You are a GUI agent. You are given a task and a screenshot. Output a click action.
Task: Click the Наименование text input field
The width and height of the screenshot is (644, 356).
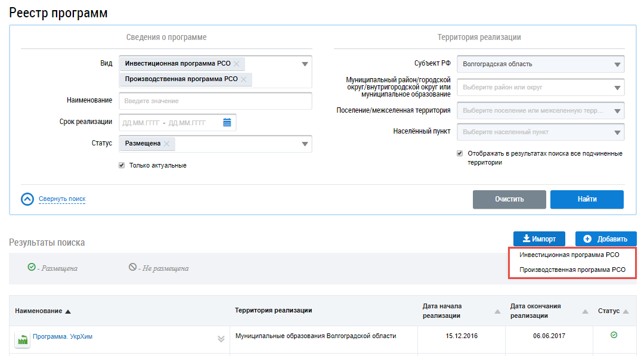coord(215,101)
